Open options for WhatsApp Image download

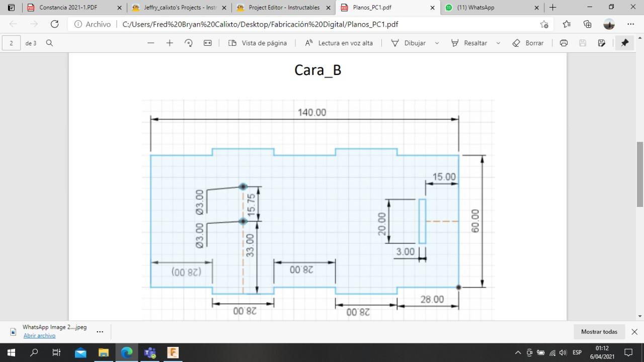tap(100, 332)
